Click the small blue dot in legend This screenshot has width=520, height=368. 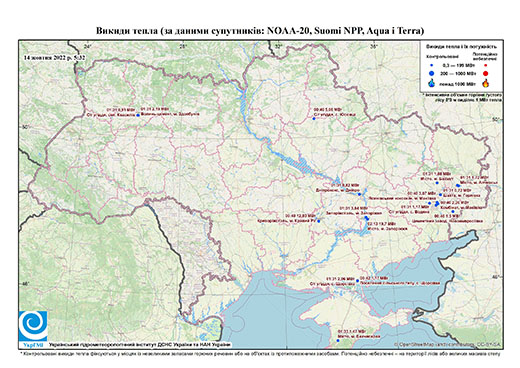432,65
